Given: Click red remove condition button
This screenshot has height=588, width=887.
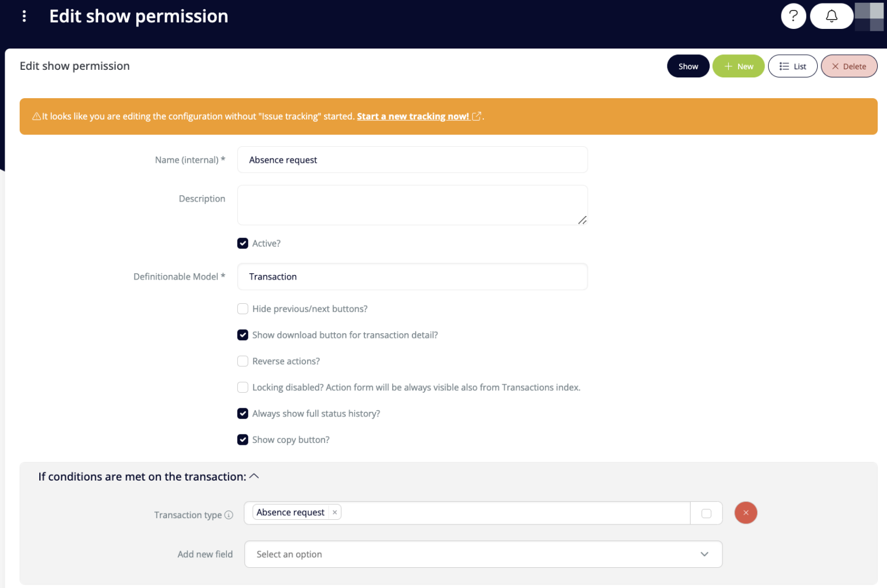Looking at the screenshot, I should click(746, 513).
